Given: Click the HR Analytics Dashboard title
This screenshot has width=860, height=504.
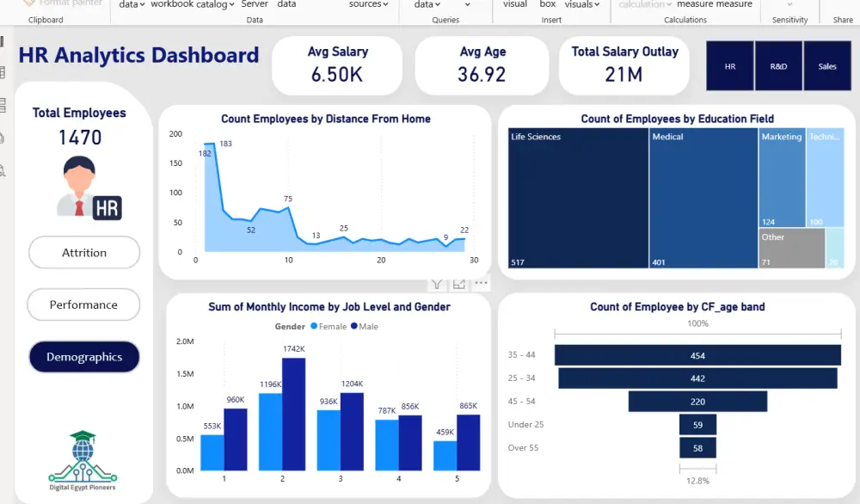Looking at the screenshot, I should [138, 55].
